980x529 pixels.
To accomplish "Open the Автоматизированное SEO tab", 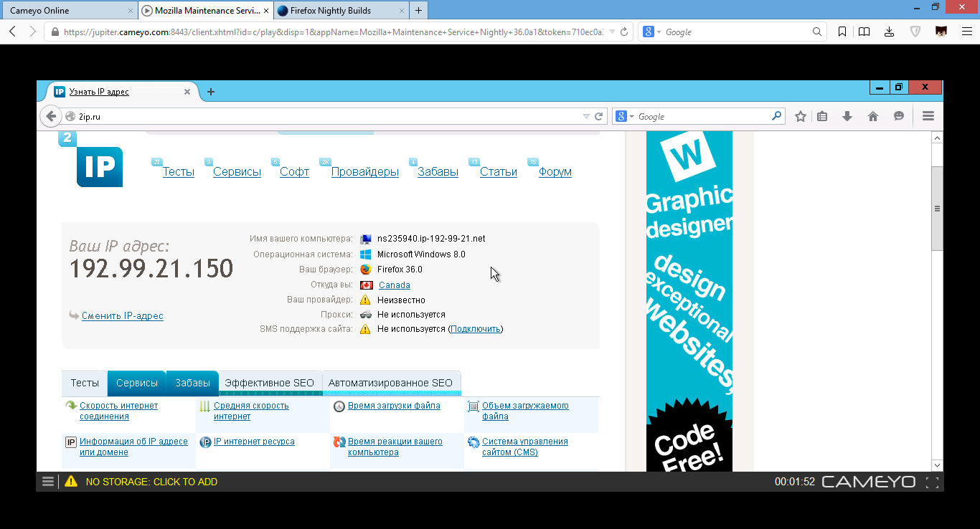I will click(390, 383).
